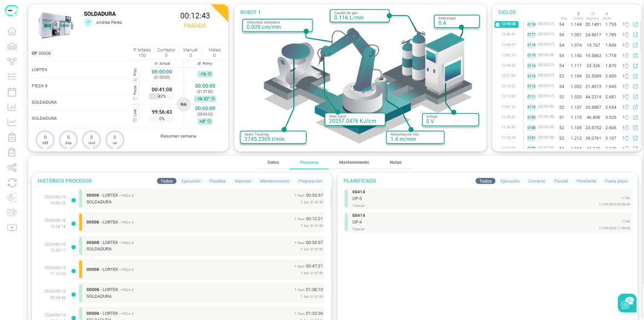Image resolution: width=644 pixels, height=320 pixels.
Task: Open the chat assistant floating button
Action: coord(627,303)
